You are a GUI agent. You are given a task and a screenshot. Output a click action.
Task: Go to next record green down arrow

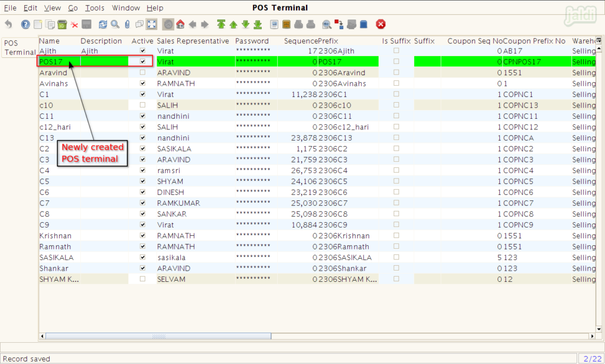[x=246, y=25]
